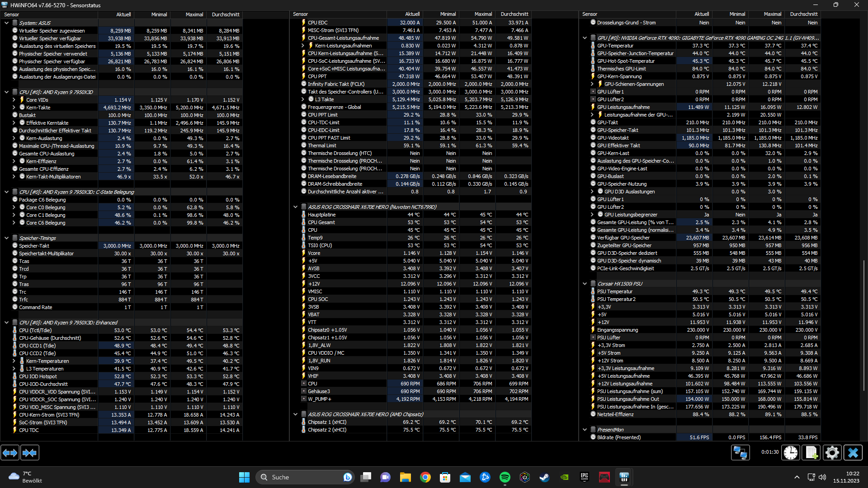Image resolution: width=868 pixels, height=488 pixels.
Task: Open the remote network monitoring icon
Action: 740,452
